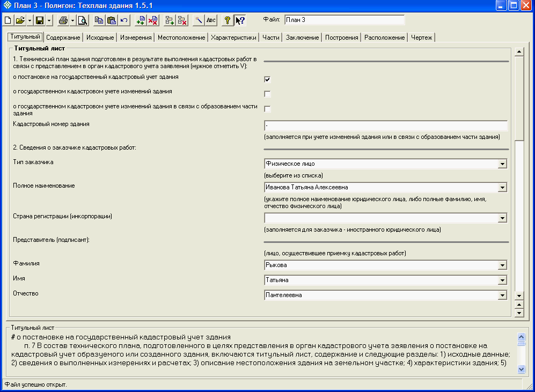Screen dimensions: 535x392
Task: Click the Кадастровый номер здания field
Action: [x=386, y=125]
